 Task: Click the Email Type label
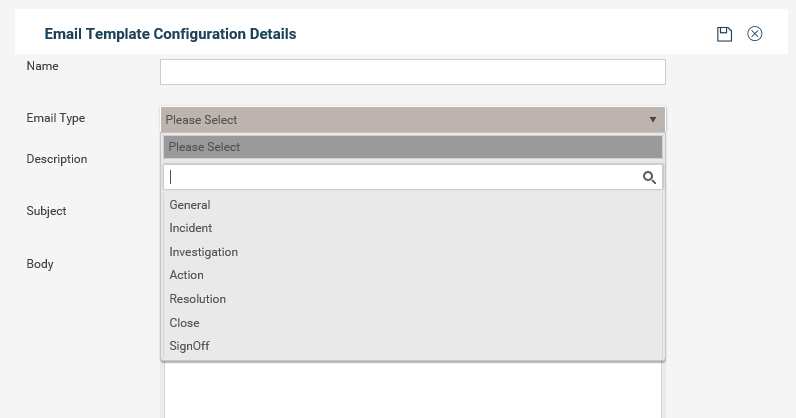pyautogui.click(x=56, y=118)
